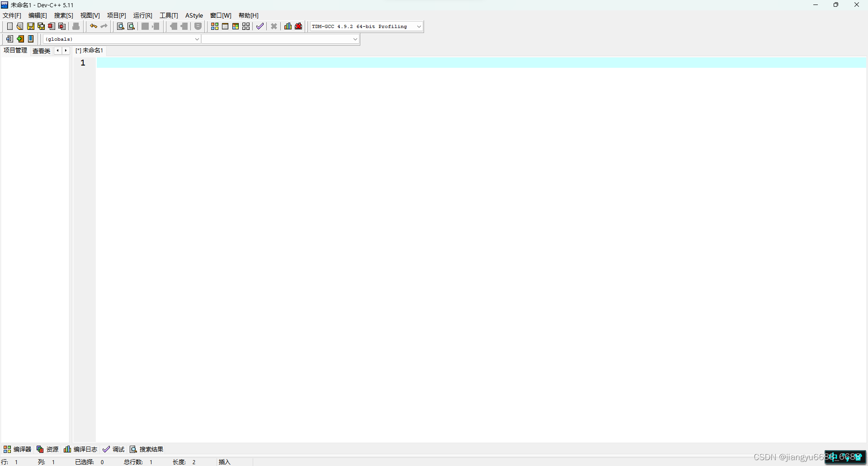Viewport: 868px width, 466px height.
Task: Run the program via window icon
Action: (x=225, y=26)
